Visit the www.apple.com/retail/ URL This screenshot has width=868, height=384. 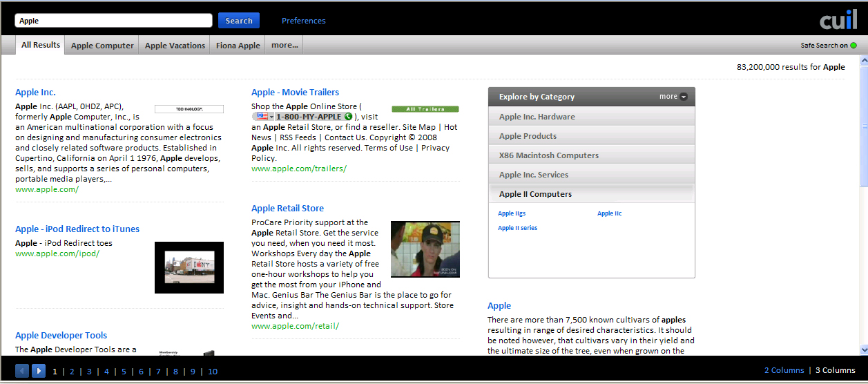(x=296, y=326)
